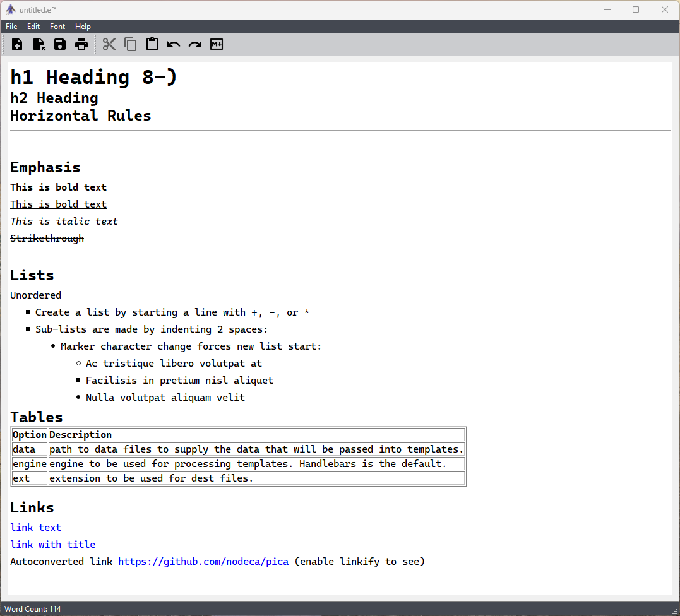
Task: Click on the 'h1 Heading 8-)' text
Action: pos(93,77)
